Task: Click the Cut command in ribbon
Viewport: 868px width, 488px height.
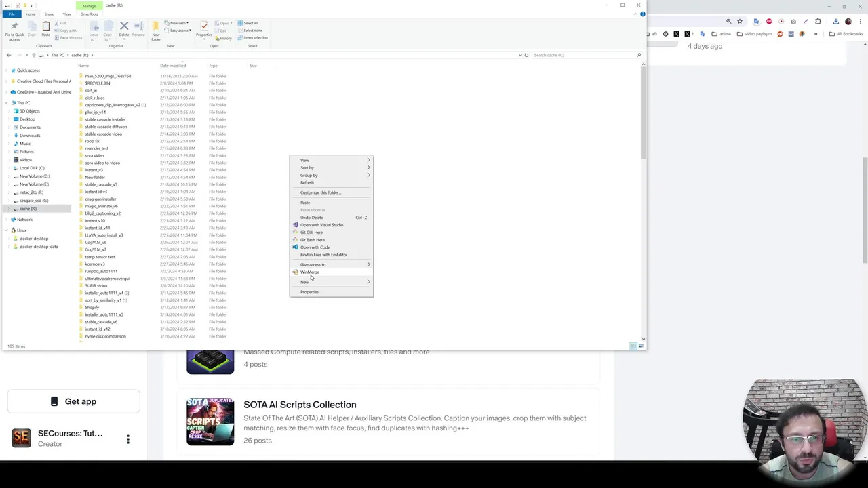Action: coord(60,23)
